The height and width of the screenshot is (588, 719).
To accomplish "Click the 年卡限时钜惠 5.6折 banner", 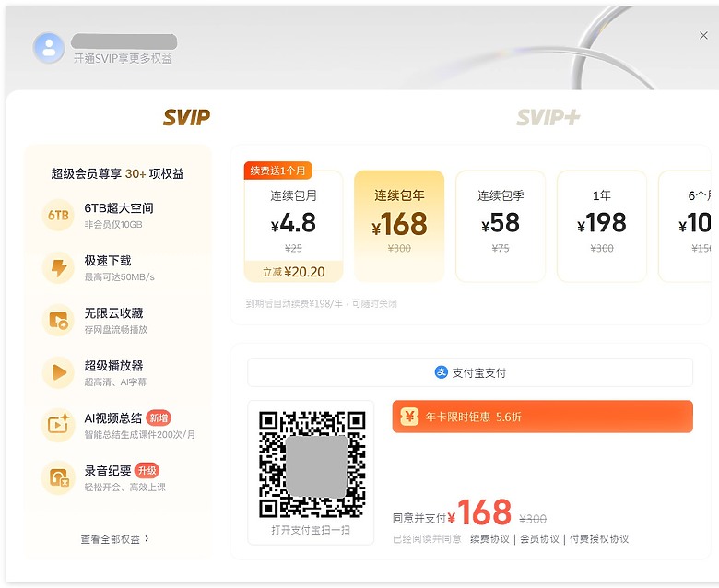I will [x=542, y=417].
